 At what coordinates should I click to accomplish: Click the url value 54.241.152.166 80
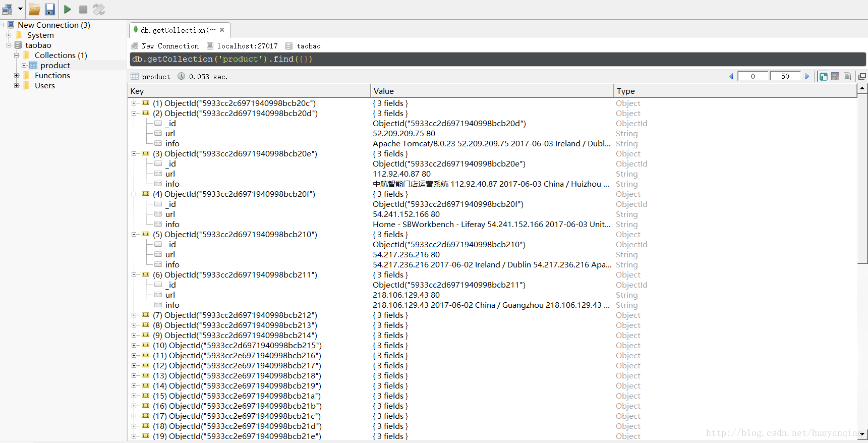pyautogui.click(x=406, y=214)
